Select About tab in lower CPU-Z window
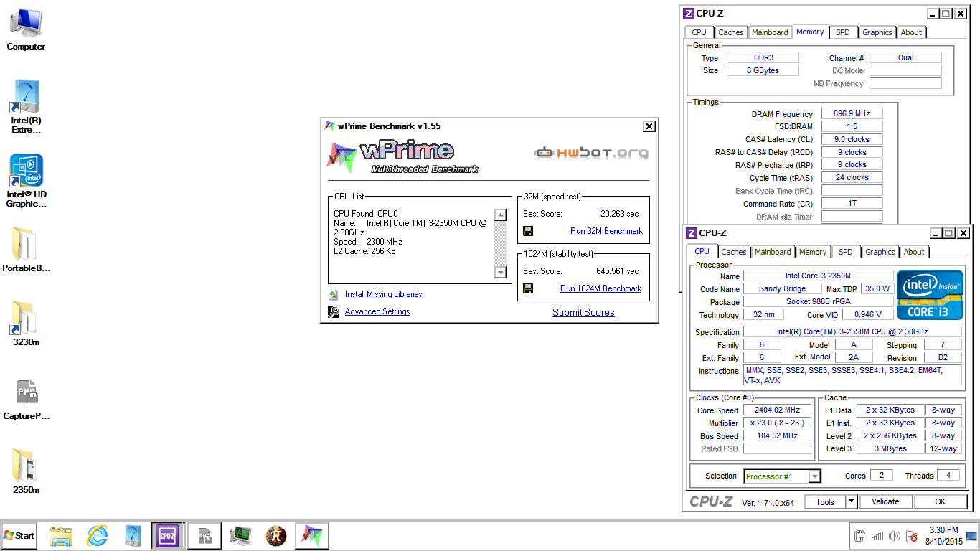 point(914,252)
